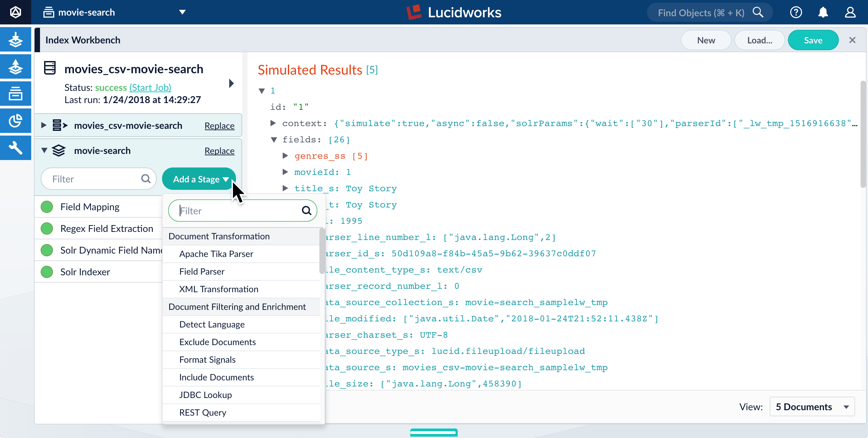The width and height of the screenshot is (868, 438).
Task: Click the movie-search app icon in header
Action: (49, 12)
